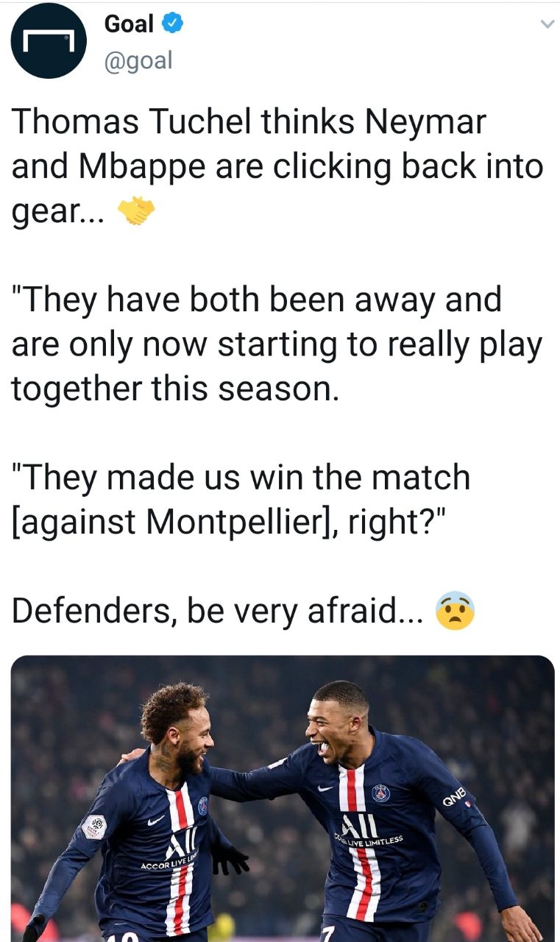Click the fearful face emoji
560x942 pixels.
coord(456,612)
